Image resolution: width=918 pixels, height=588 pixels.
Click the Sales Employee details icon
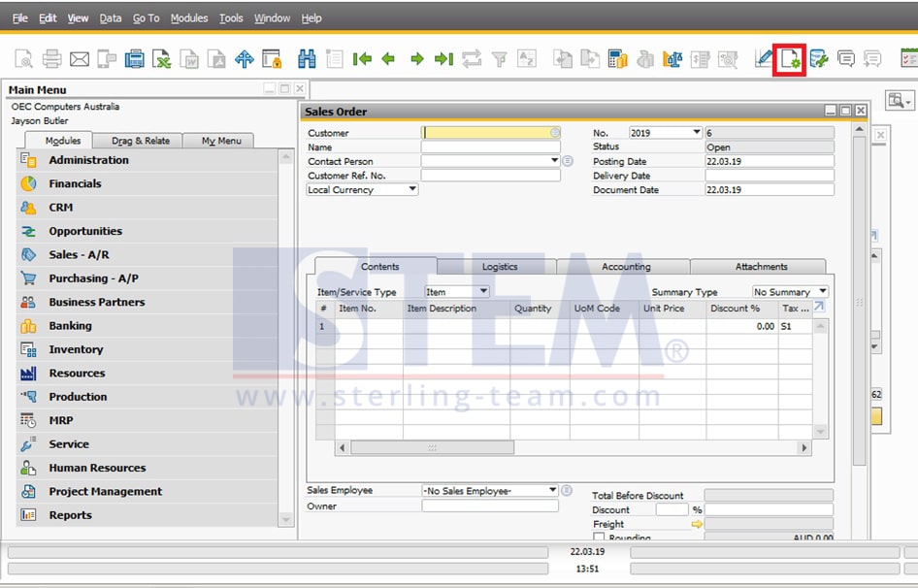coord(567,490)
